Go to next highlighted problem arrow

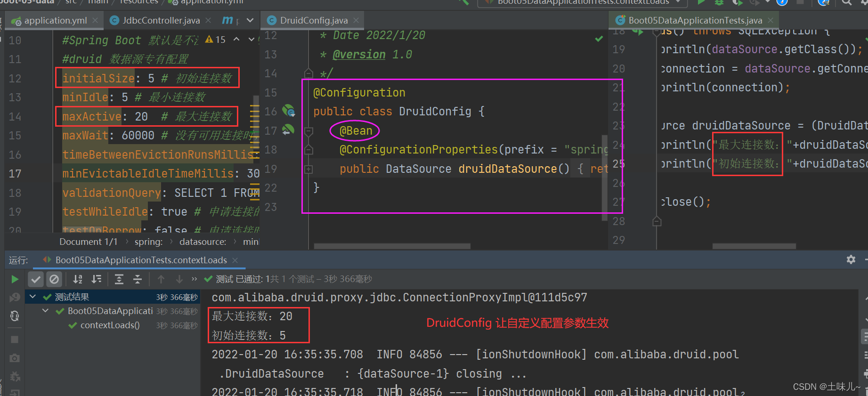[251, 40]
